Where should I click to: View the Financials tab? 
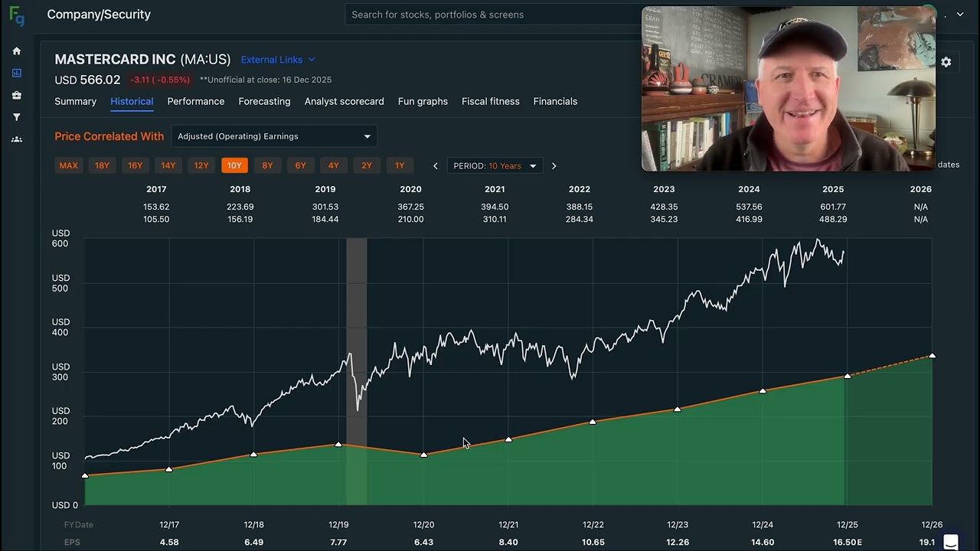point(555,101)
